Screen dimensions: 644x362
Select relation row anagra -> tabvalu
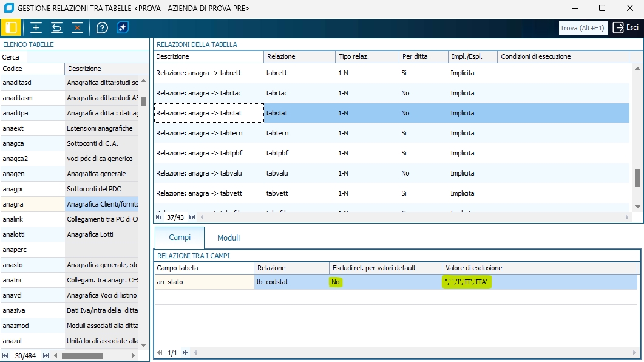(208, 173)
